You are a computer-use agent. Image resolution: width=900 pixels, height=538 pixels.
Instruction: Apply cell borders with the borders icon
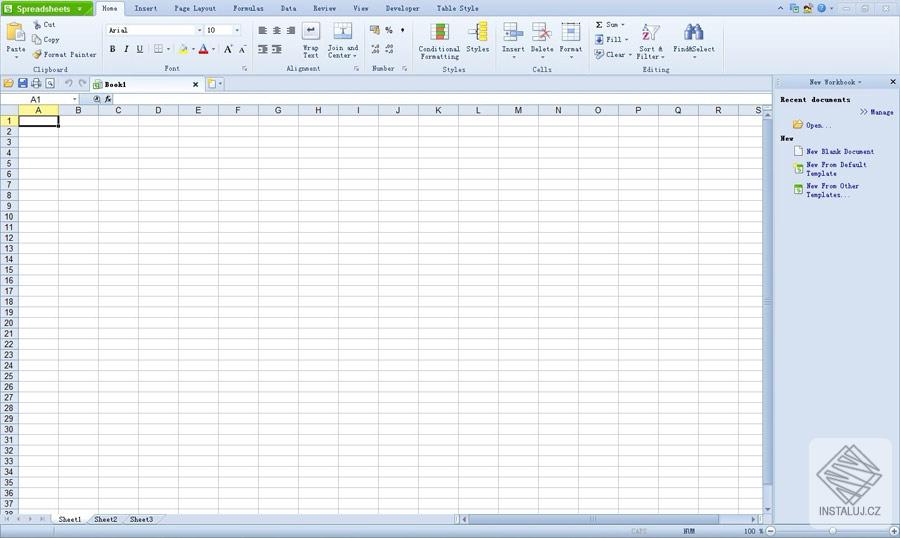coord(158,49)
